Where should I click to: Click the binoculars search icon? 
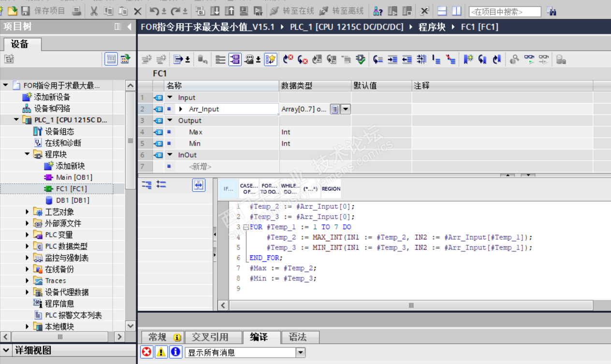click(x=551, y=11)
